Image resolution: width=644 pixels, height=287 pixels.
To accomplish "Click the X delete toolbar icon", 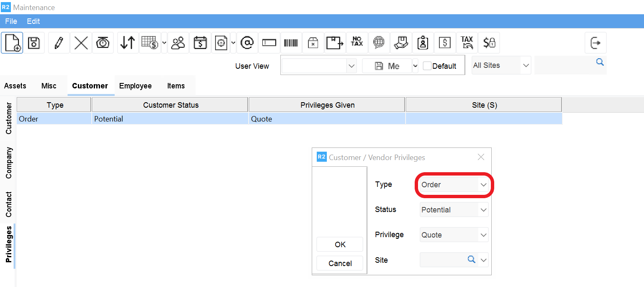I will (81, 43).
